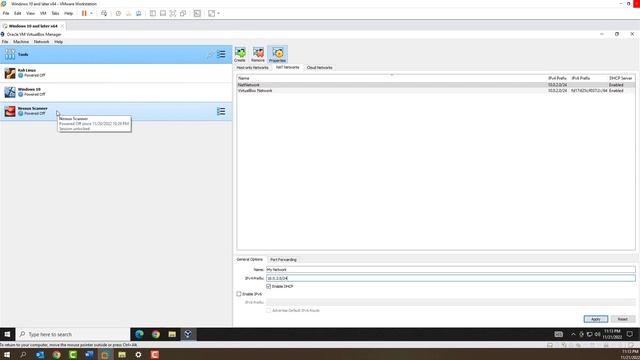Switch to the Cloud Networks tab
This screenshot has height=360, width=640.
coord(320,68)
